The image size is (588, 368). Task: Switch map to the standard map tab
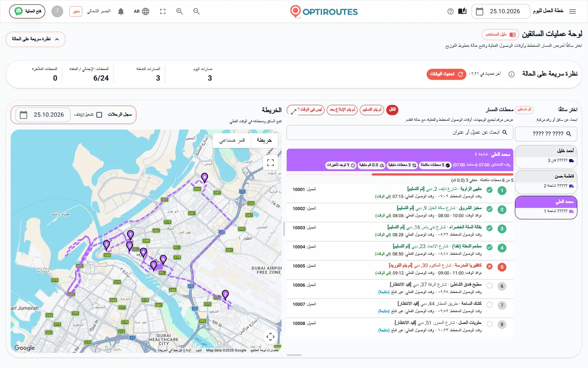click(264, 140)
